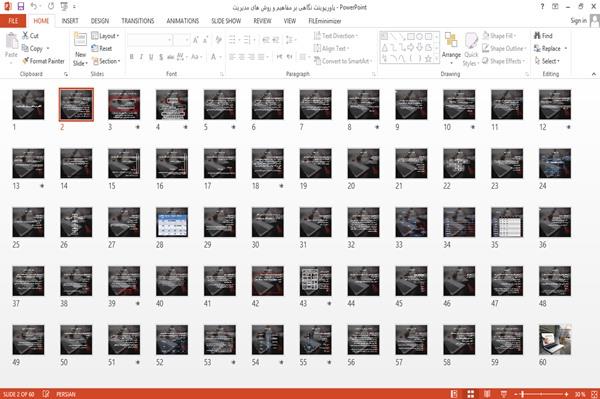Apply Numbering to text
Screen dimensions: 600x399
(x=247, y=40)
